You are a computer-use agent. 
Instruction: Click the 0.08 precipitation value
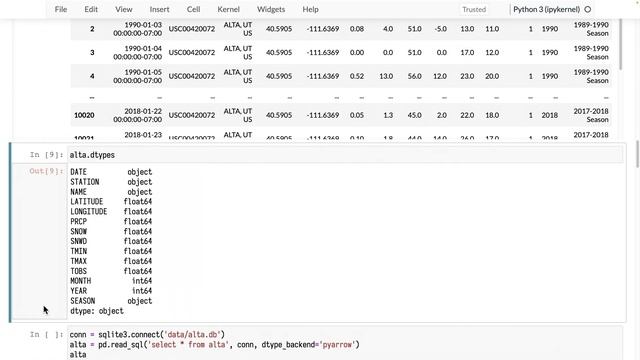coord(357,29)
